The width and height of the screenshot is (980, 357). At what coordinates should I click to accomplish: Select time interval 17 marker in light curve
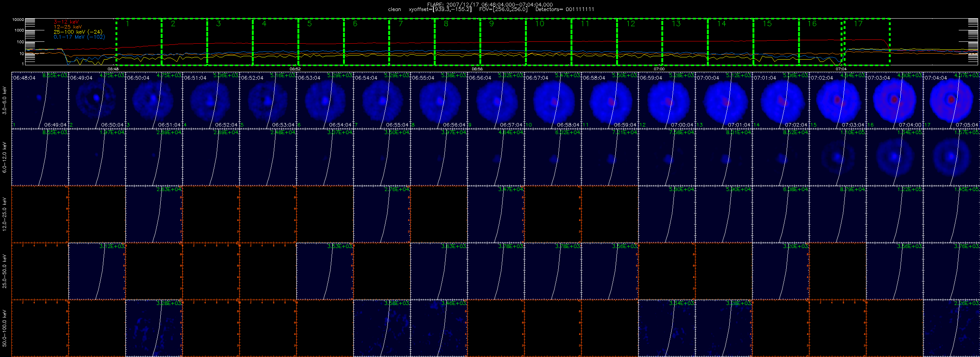coord(858,24)
